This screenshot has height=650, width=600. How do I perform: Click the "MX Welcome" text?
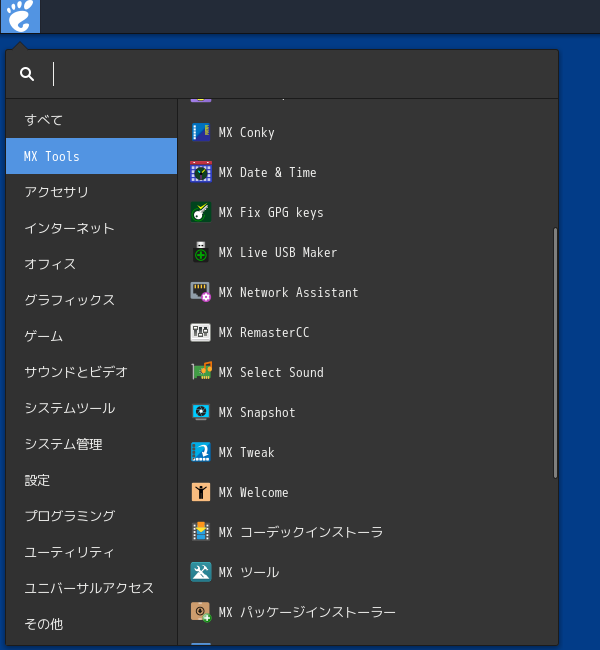[253, 492]
